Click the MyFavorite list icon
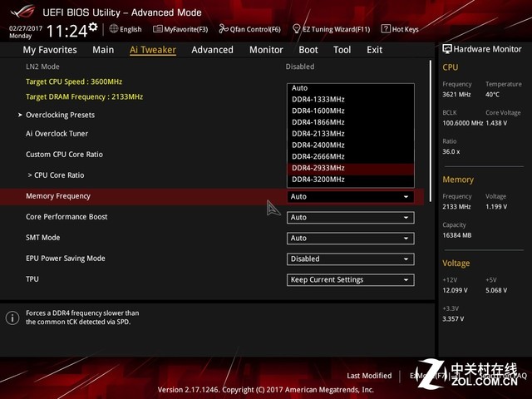 [x=157, y=29]
